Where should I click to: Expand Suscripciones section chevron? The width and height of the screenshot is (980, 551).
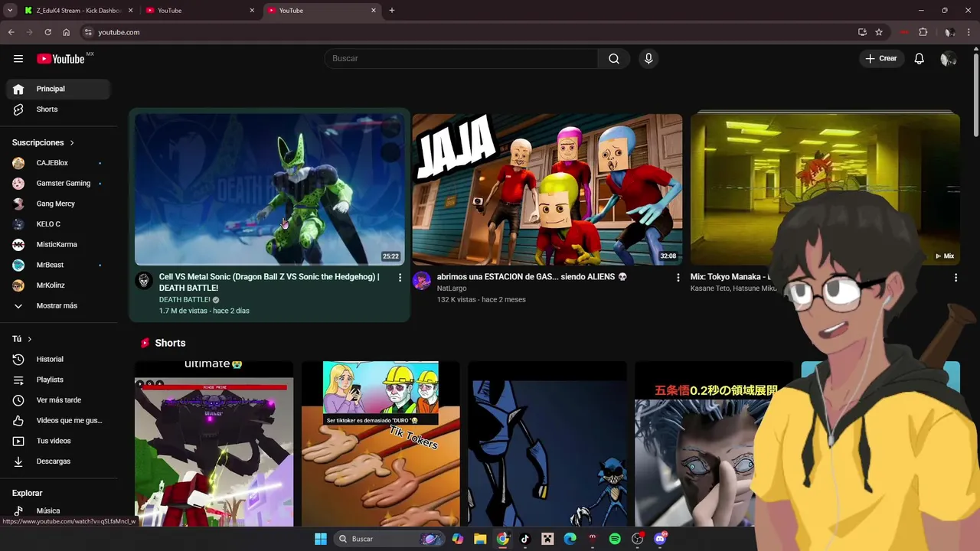[x=72, y=143]
